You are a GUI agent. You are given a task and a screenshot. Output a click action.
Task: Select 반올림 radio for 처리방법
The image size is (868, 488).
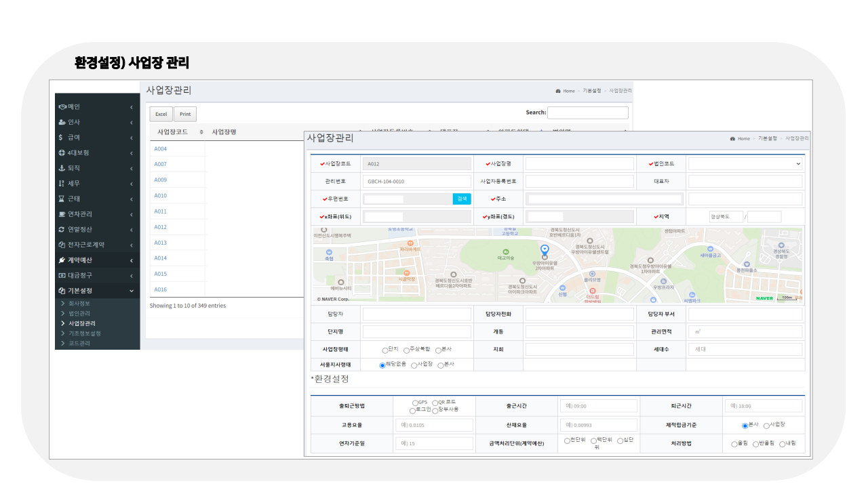(756, 445)
